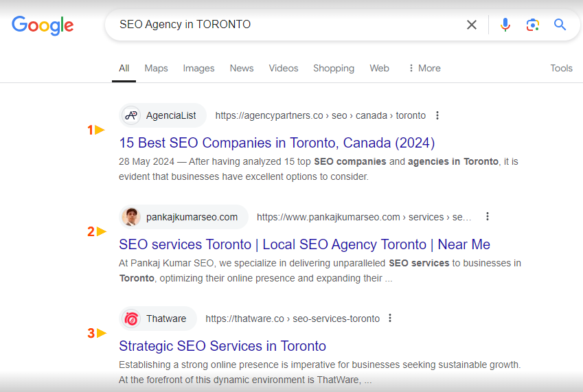Viewport: 583px width, 392px height.
Task: Open three-dot menu for AgenciaList result
Action: pos(437,115)
